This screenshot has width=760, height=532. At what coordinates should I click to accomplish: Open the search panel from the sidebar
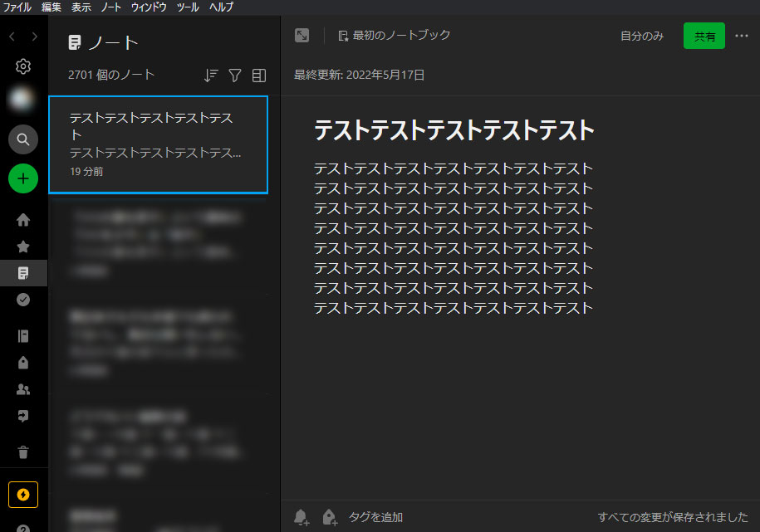23,139
